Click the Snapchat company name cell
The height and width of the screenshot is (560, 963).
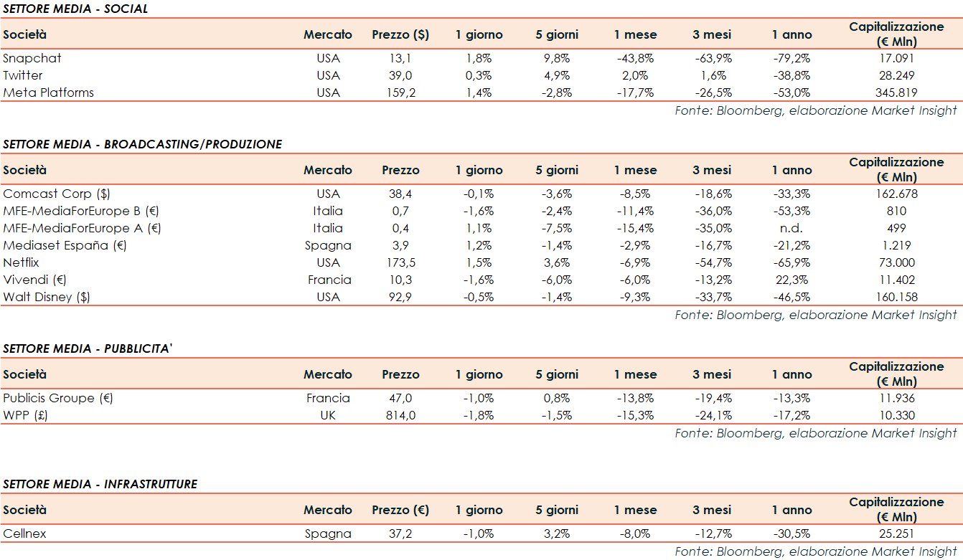coord(32,58)
